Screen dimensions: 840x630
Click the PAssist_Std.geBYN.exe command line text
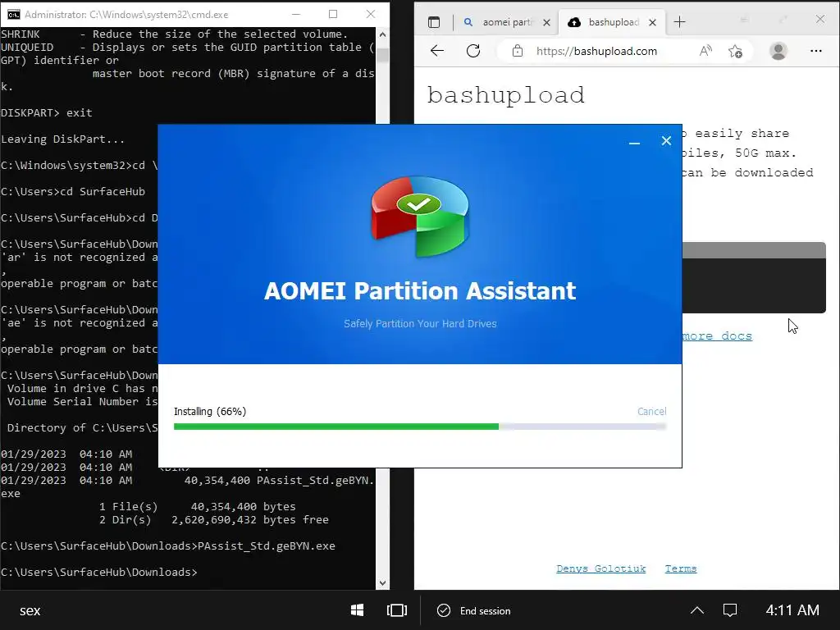[x=267, y=546]
